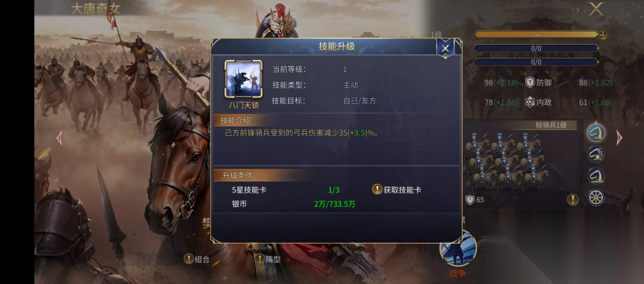Tap the troop info exclamation icon
Screen dimensions: 644x284
pos(573,200)
